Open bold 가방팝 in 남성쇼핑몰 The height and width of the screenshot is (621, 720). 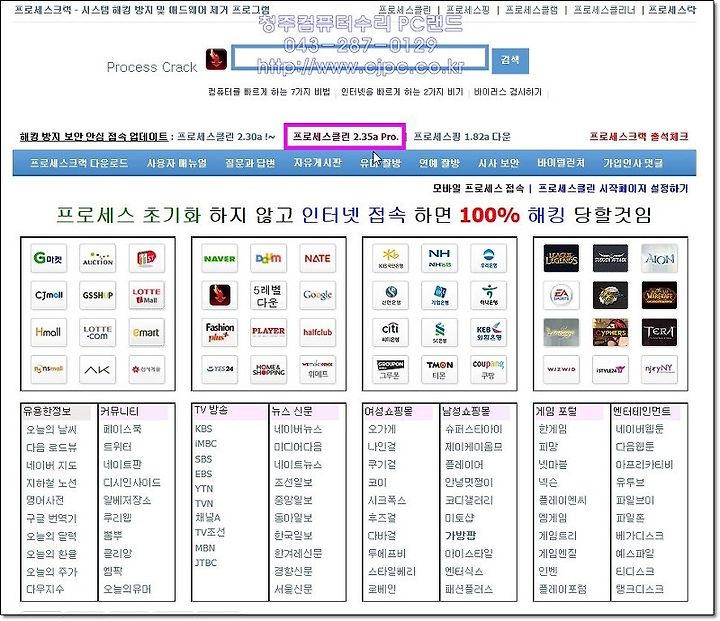pyautogui.click(x=461, y=536)
